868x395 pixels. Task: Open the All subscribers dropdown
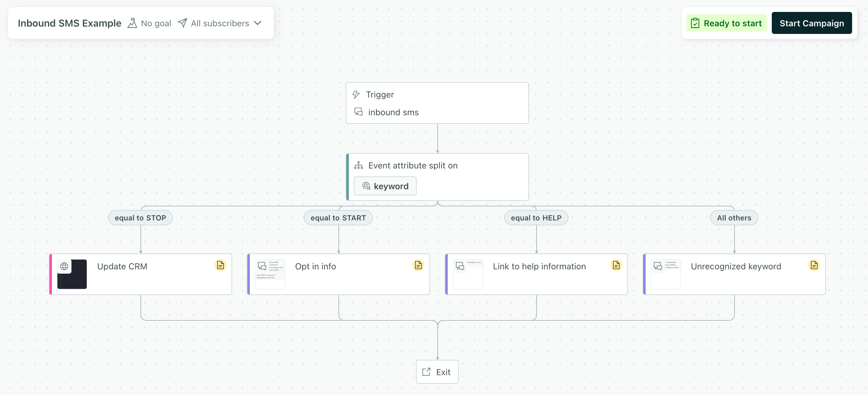click(257, 23)
